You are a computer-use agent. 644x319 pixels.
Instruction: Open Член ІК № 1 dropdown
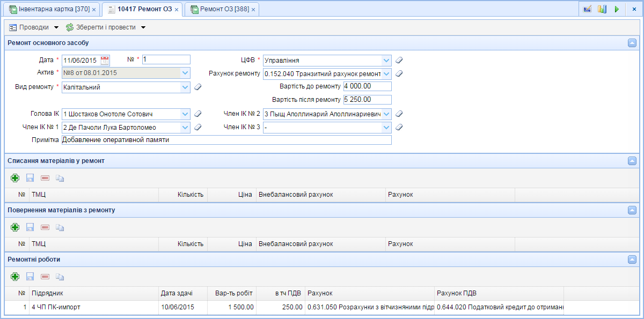pos(186,127)
